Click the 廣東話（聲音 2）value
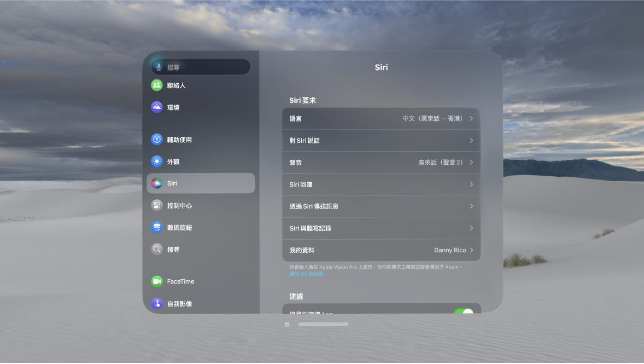 click(441, 163)
